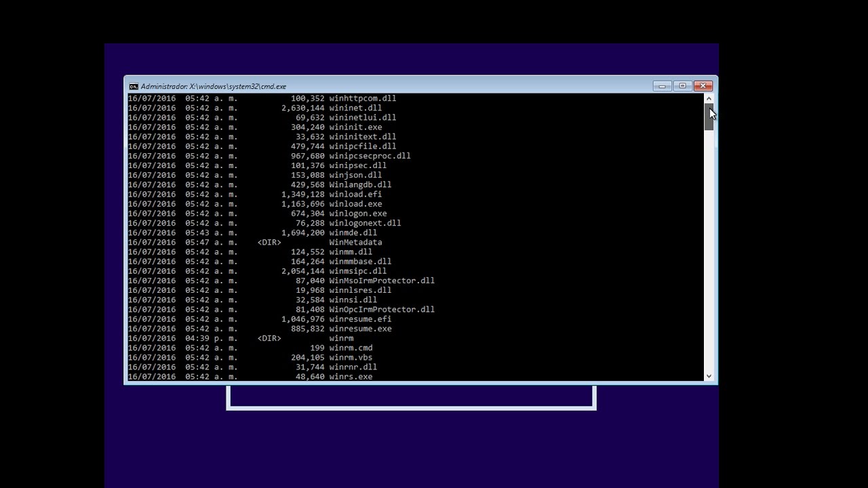
Task: Click the winlogonext.dll entry
Action: [365, 223]
